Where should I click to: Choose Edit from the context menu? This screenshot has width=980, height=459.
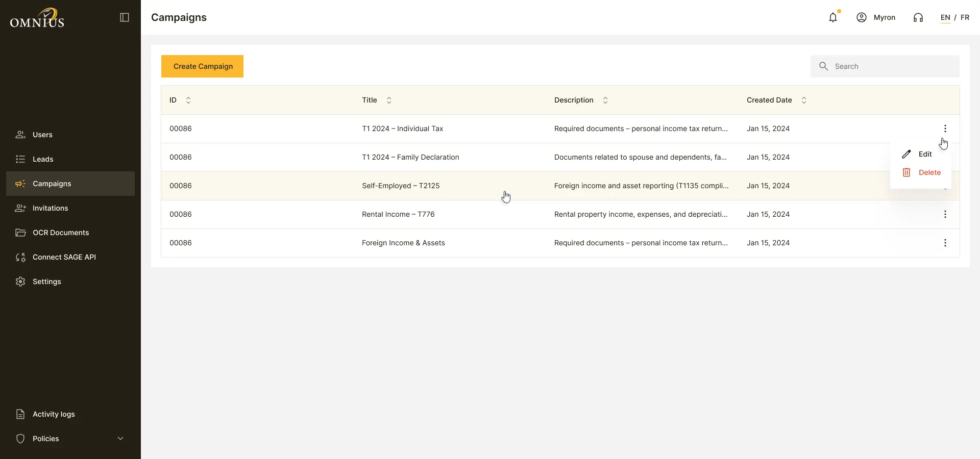click(x=921, y=154)
